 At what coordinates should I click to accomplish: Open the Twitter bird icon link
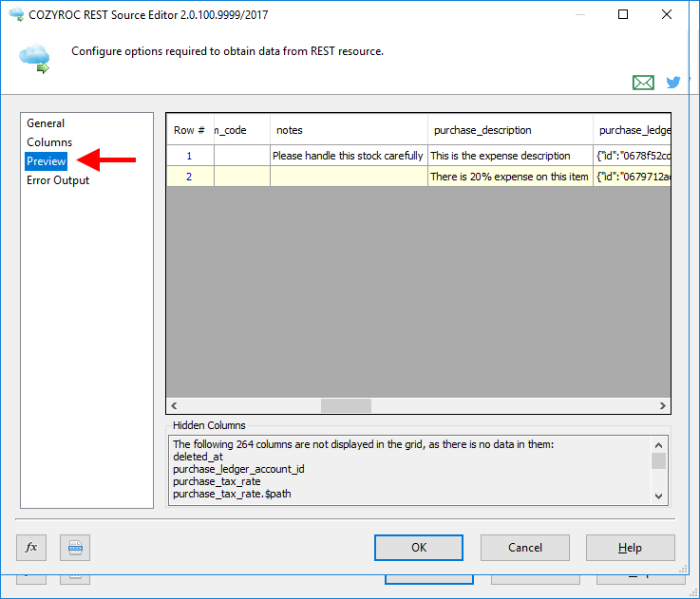click(673, 83)
